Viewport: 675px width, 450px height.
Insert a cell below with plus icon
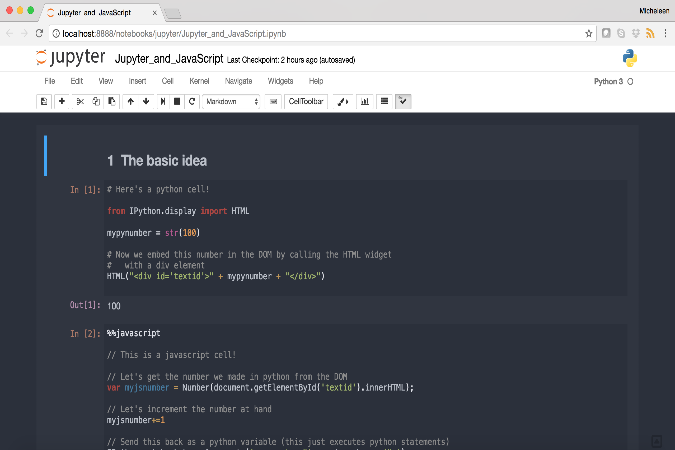pos(62,101)
